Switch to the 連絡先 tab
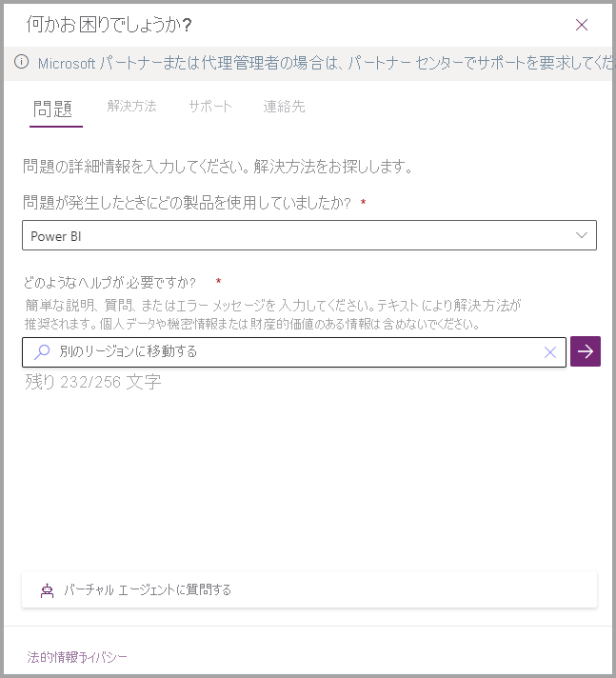Screen dimensions: 616x678 pyautogui.click(x=284, y=107)
